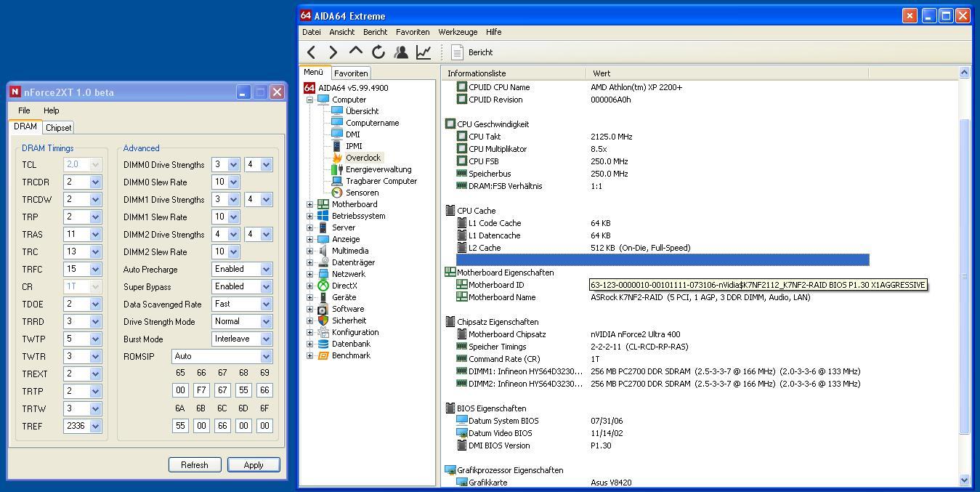The width and height of the screenshot is (980, 492).
Task: Click the ROMSIP 6A byte field showing 55
Action: (x=180, y=426)
